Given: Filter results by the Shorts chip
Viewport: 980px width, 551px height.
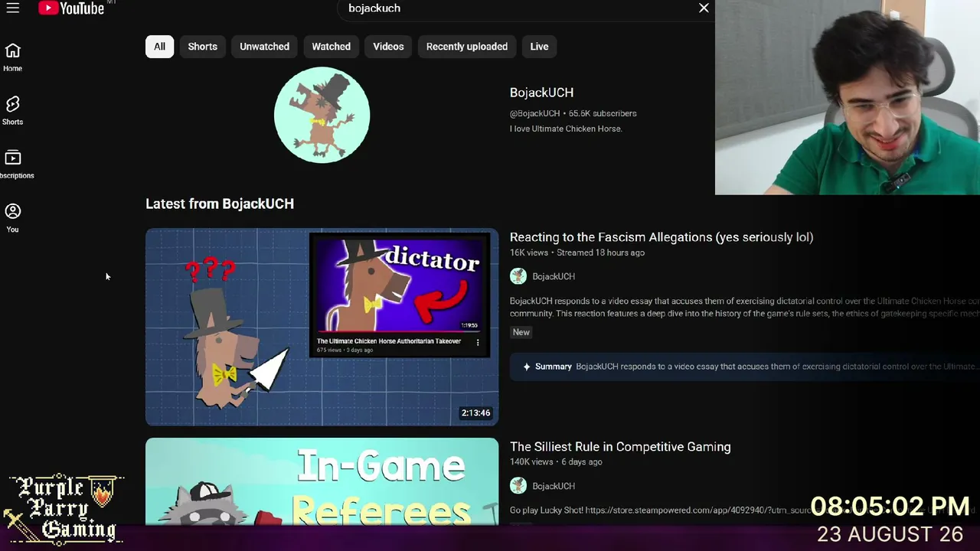Looking at the screenshot, I should click(203, 47).
